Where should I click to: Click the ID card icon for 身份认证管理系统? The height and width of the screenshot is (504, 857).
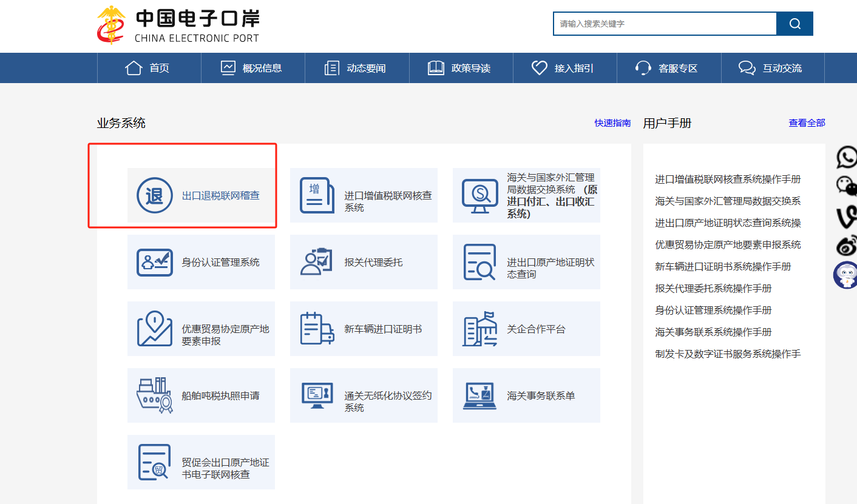pos(154,262)
